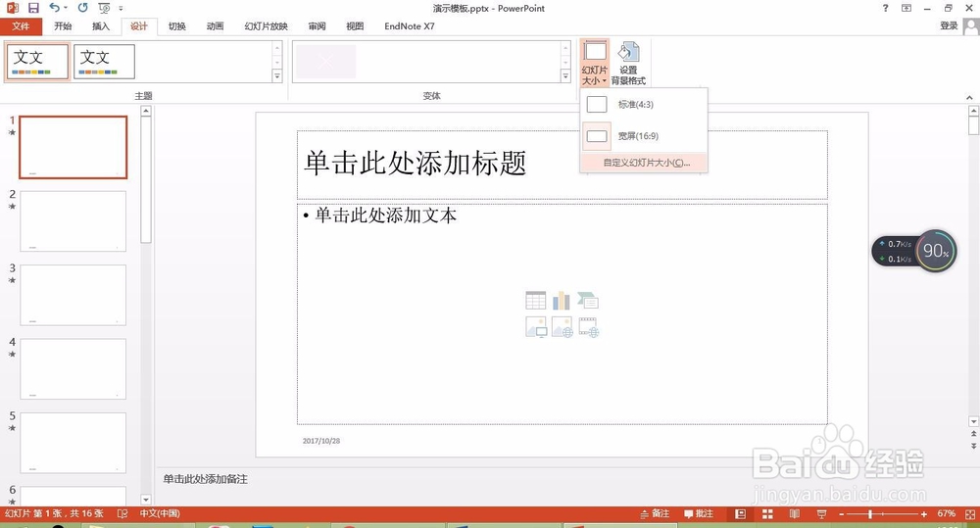Click zoom out minus button

841,513
